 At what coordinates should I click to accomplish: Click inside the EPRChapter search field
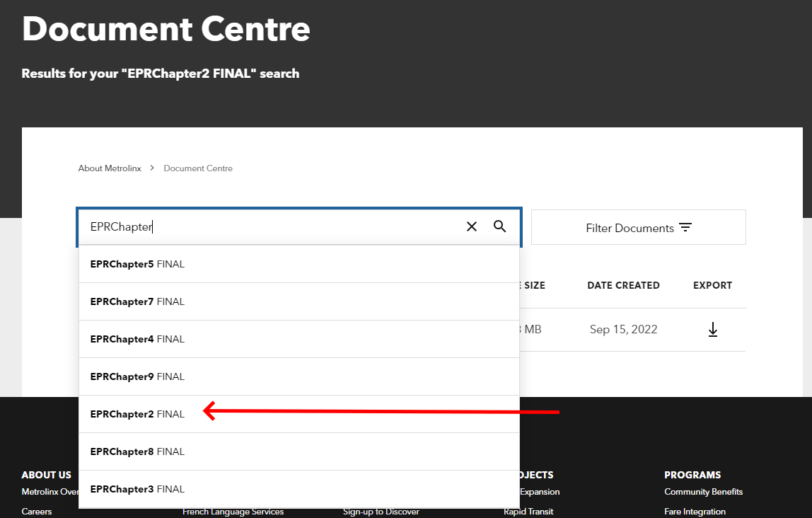(269, 227)
